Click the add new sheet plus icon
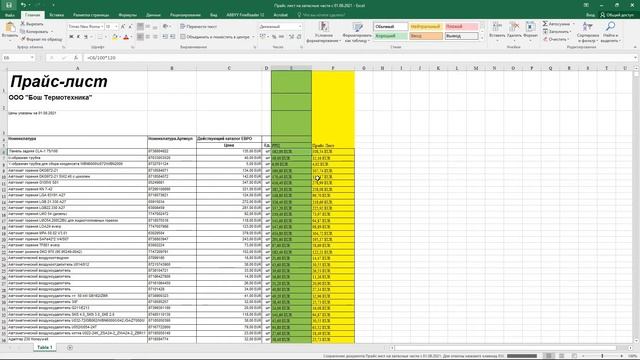This screenshot has height=360, width=640. 70,348
